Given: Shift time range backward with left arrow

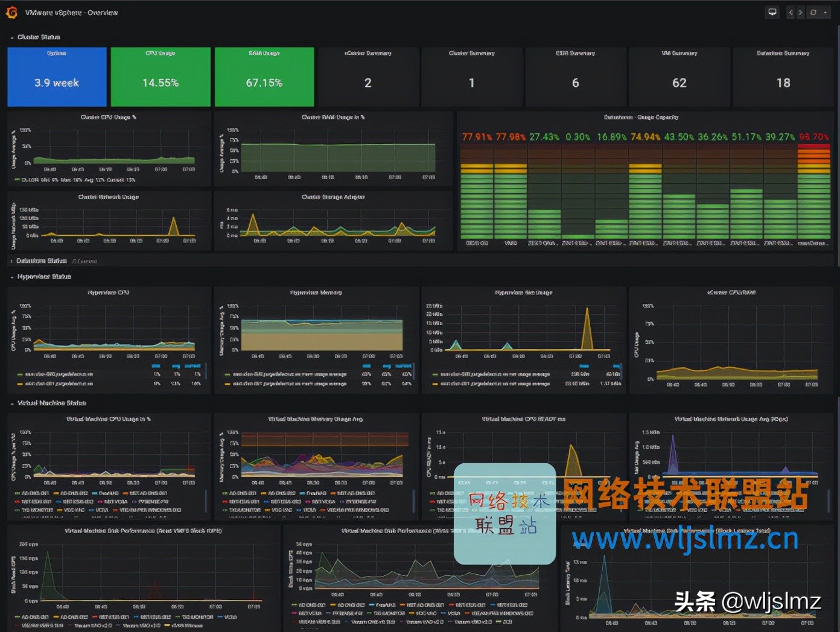Looking at the screenshot, I should [791, 12].
